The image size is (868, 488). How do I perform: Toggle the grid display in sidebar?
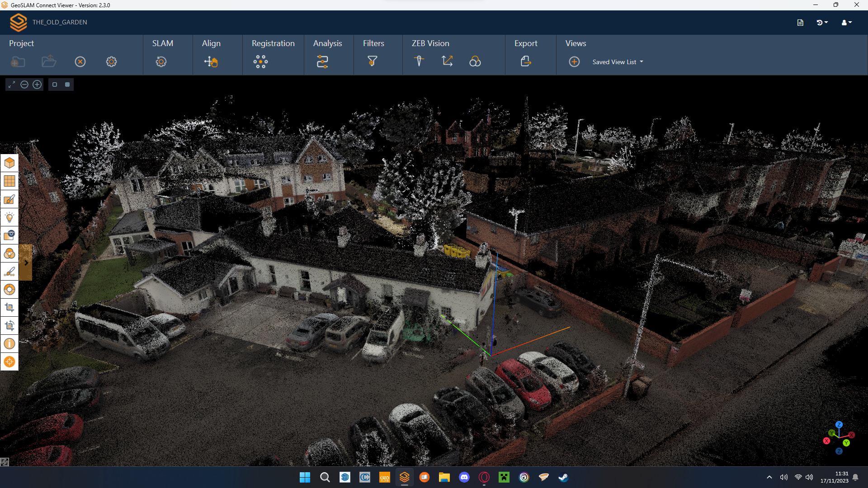pyautogui.click(x=9, y=181)
